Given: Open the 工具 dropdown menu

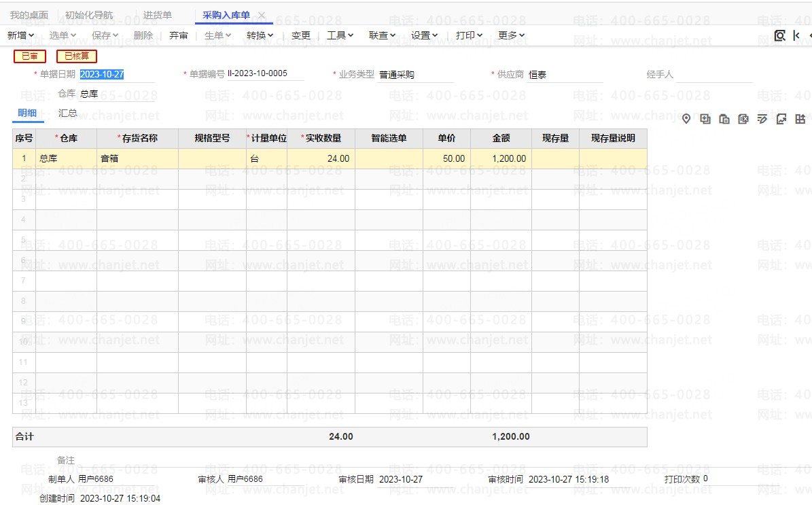Looking at the screenshot, I should click(340, 35).
